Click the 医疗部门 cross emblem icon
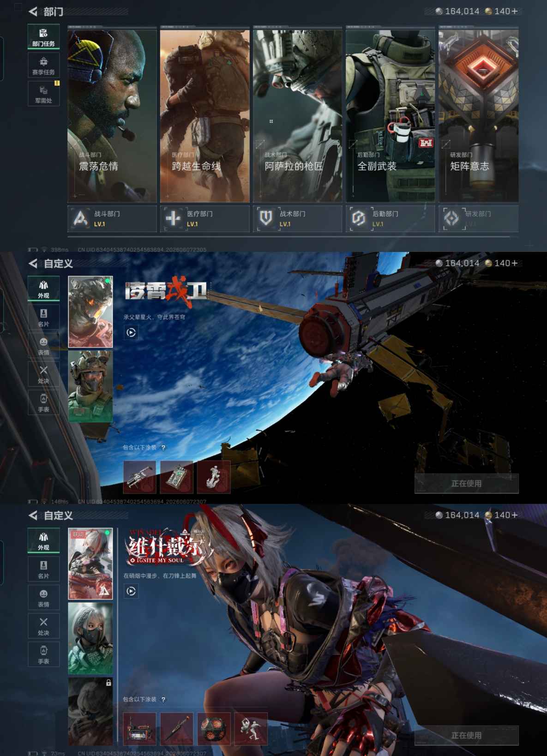The width and height of the screenshot is (547, 756). pos(173,218)
